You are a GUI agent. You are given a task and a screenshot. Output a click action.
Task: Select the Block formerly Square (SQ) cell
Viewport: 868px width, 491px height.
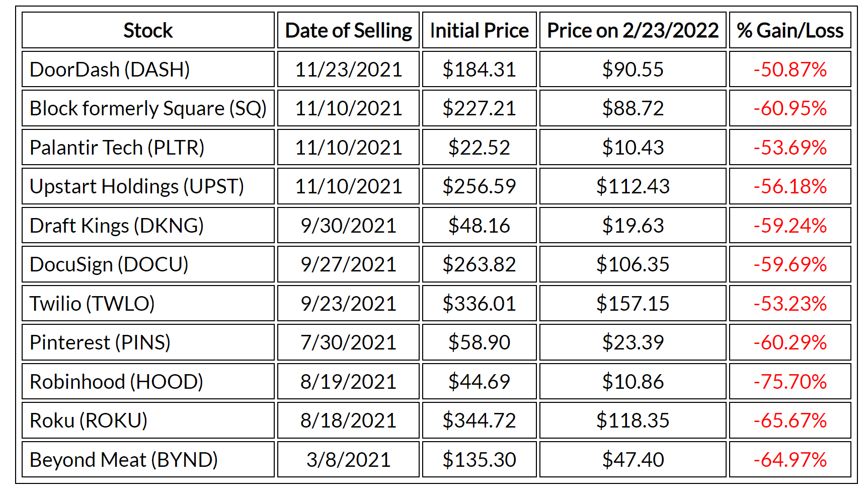(x=148, y=108)
